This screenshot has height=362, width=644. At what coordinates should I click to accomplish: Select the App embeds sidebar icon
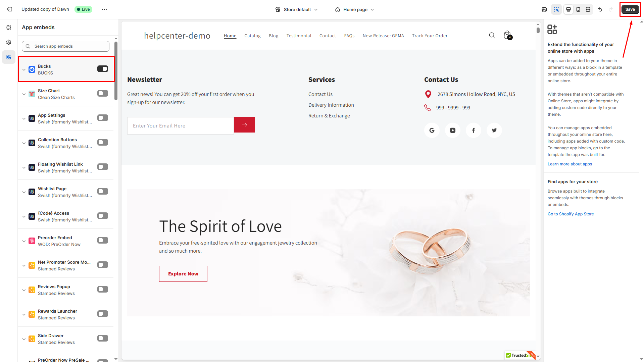9,57
